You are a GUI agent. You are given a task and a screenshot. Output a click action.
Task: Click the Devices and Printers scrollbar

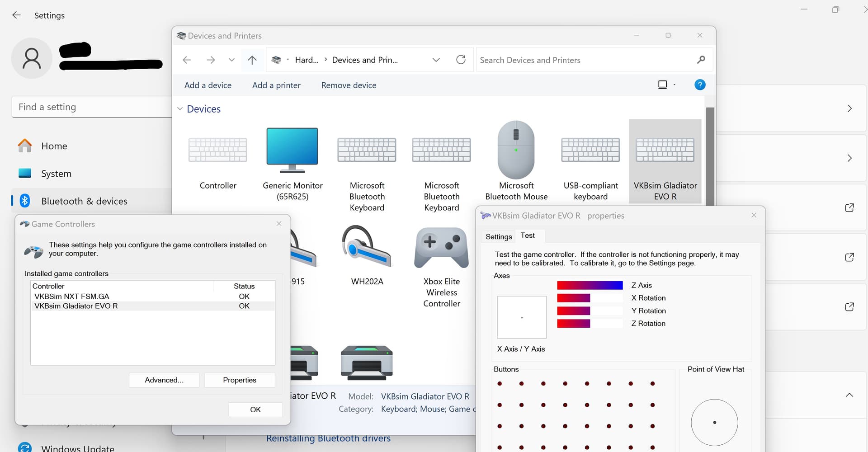710,156
